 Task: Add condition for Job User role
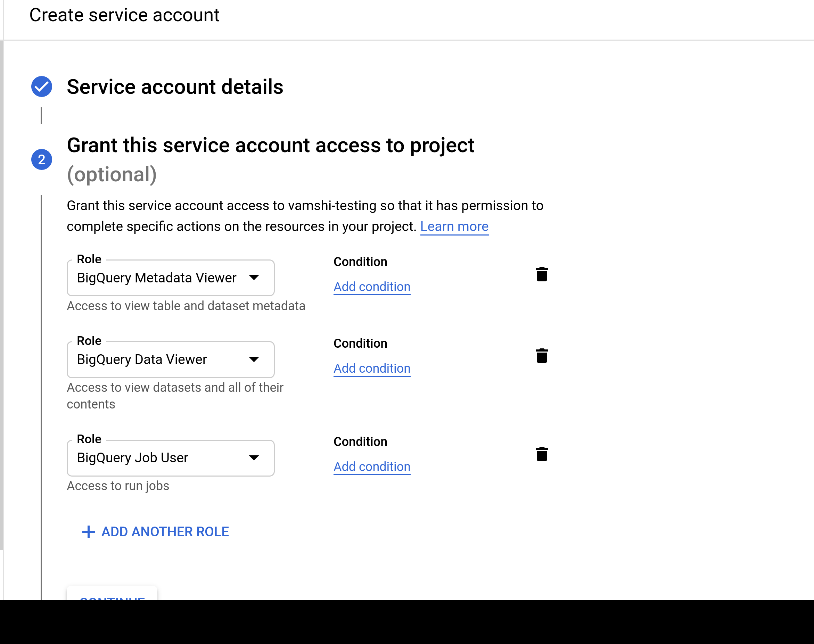tap(372, 467)
